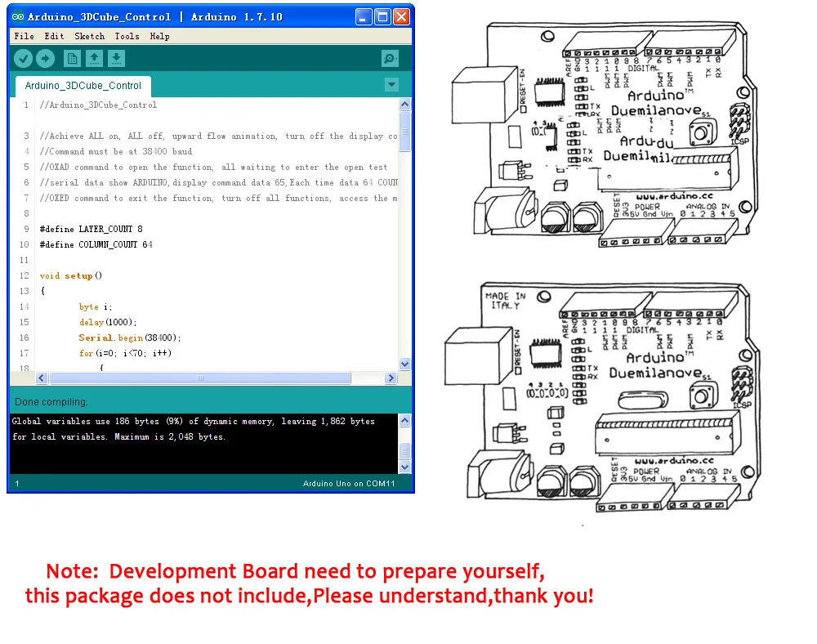Open the Sketch menu

[90, 36]
